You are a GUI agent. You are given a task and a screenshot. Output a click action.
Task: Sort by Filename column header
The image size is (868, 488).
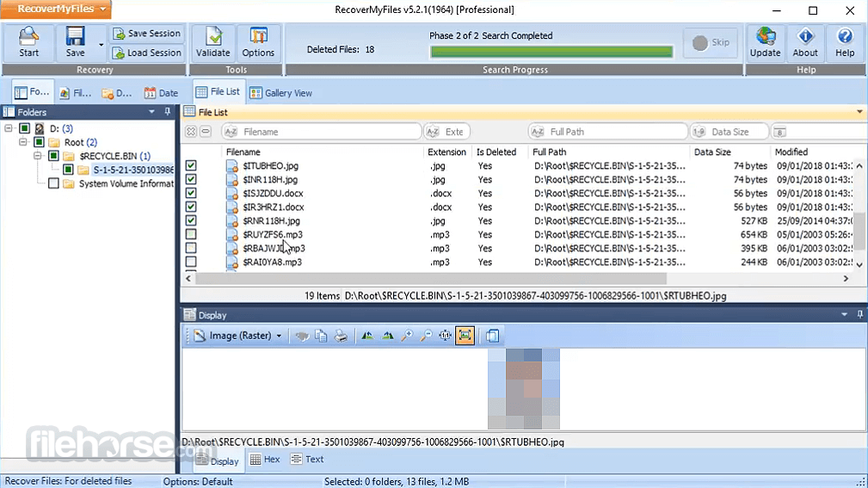click(243, 151)
